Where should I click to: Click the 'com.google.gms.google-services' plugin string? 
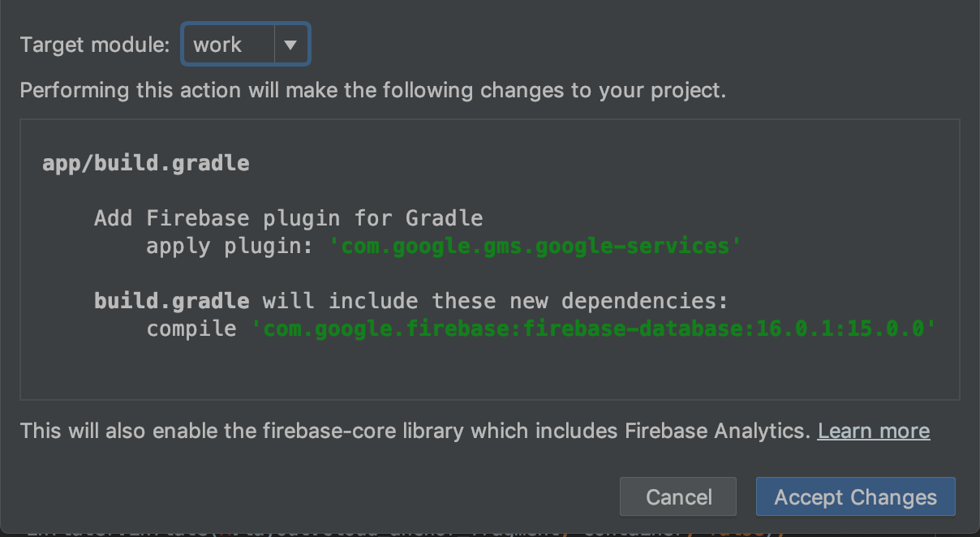535,246
